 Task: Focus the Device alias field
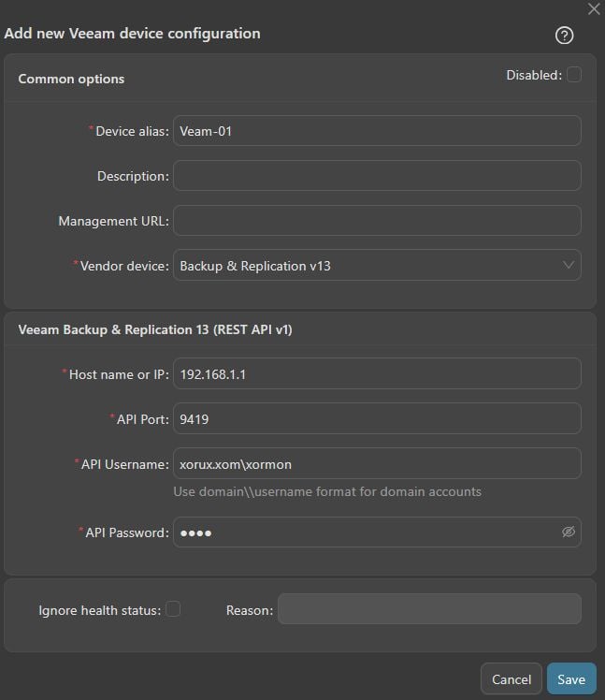coord(377,131)
